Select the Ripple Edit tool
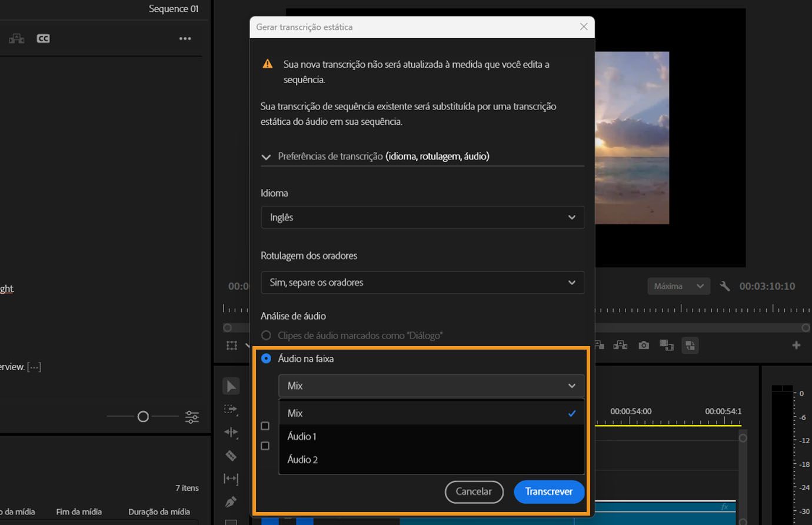The height and width of the screenshot is (525, 812). (231, 433)
